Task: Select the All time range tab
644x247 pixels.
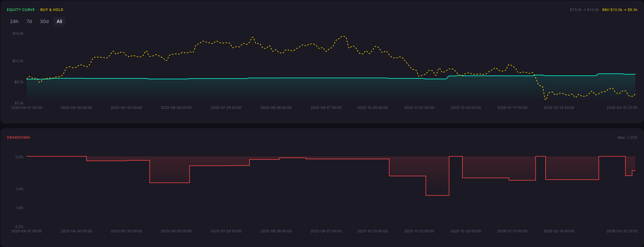Action: pos(59,21)
